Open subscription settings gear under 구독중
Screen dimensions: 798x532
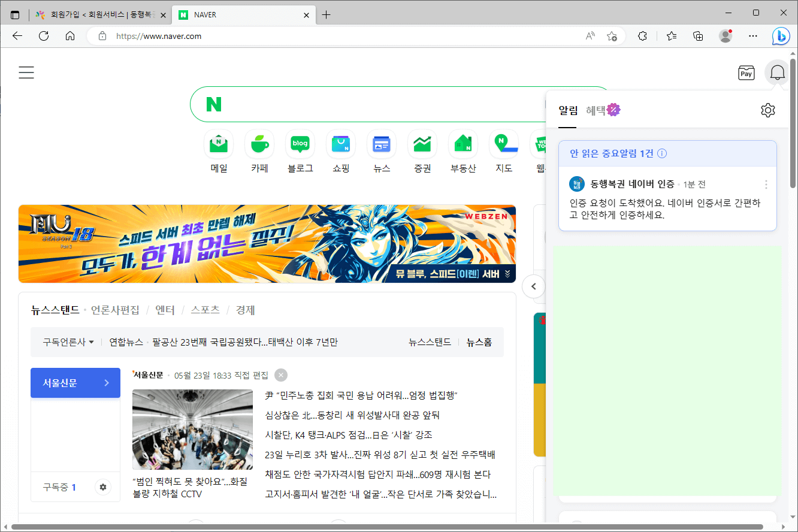102,487
